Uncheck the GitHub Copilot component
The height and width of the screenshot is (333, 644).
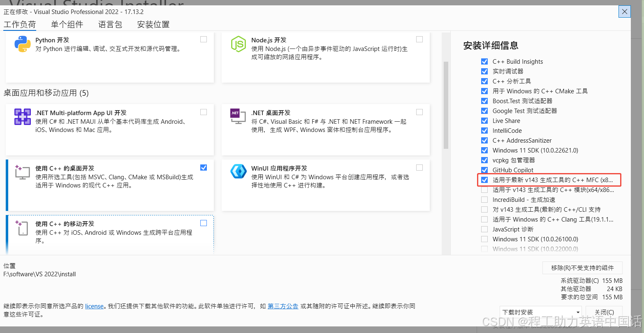tap(484, 170)
